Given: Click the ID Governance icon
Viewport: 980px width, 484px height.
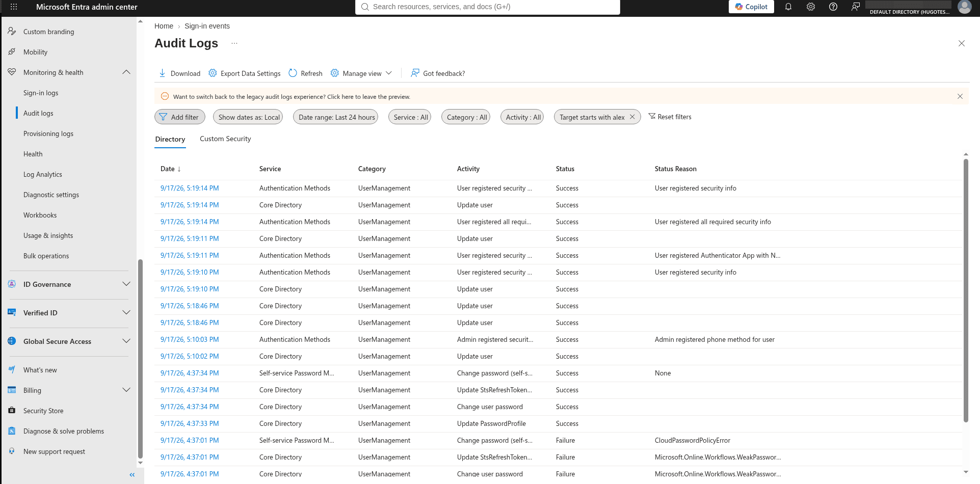Looking at the screenshot, I should click(12, 284).
